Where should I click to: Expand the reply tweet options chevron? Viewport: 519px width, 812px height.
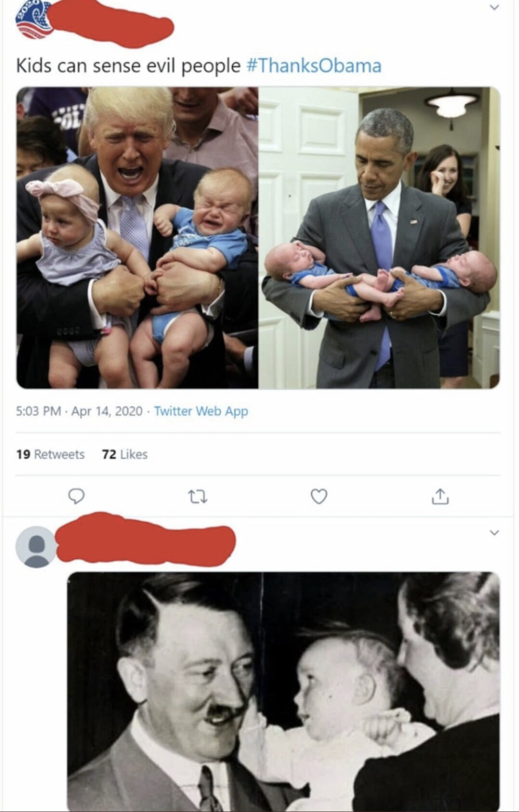pyautogui.click(x=494, y=533)
